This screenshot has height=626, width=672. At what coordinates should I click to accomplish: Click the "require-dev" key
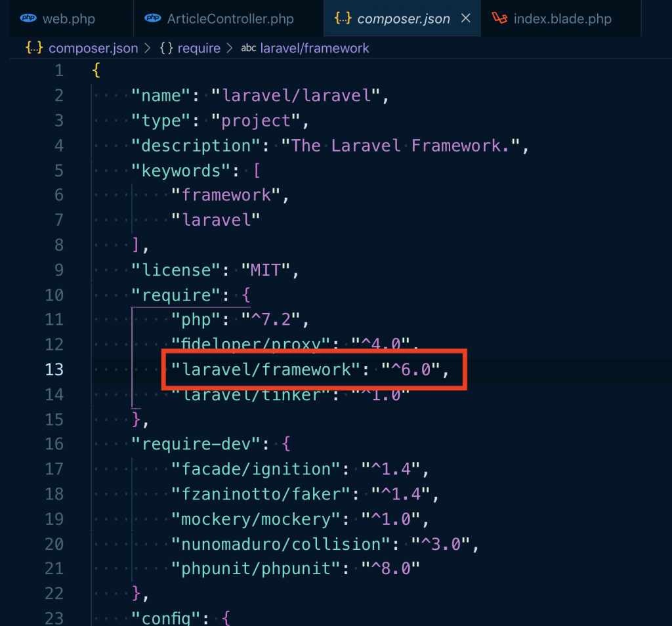(196, 444)
